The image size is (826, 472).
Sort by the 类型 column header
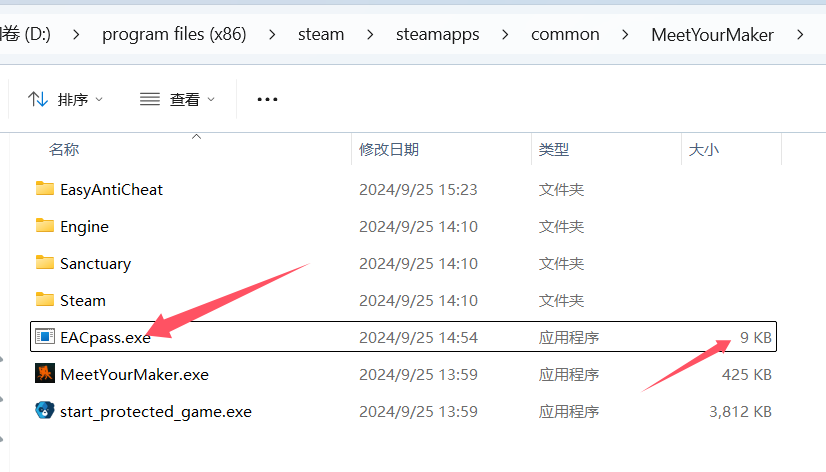pyautogui.click(x=554, y=150)
